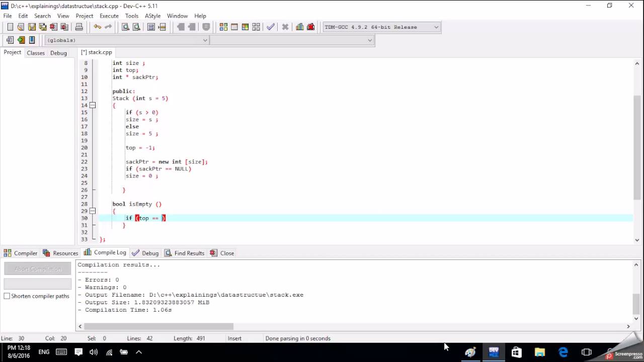Click the Go to line icon
This screenshot has width=644, height=362.
[x=162, y=27]
